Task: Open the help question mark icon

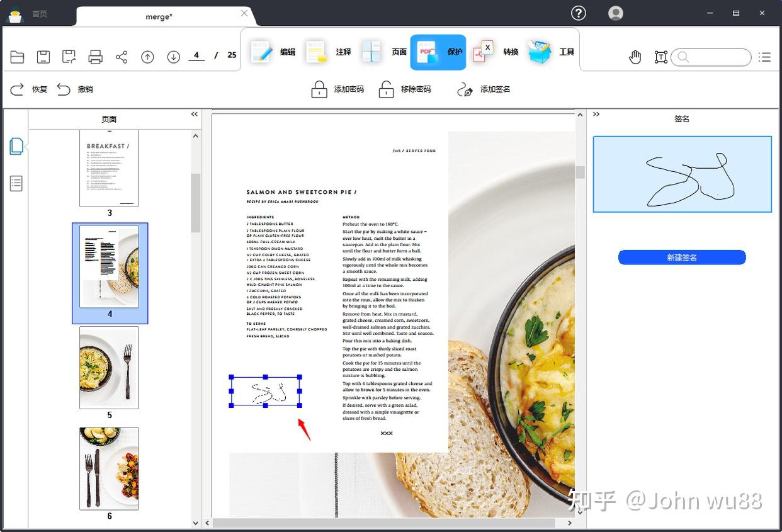Action: click(579, 13)
